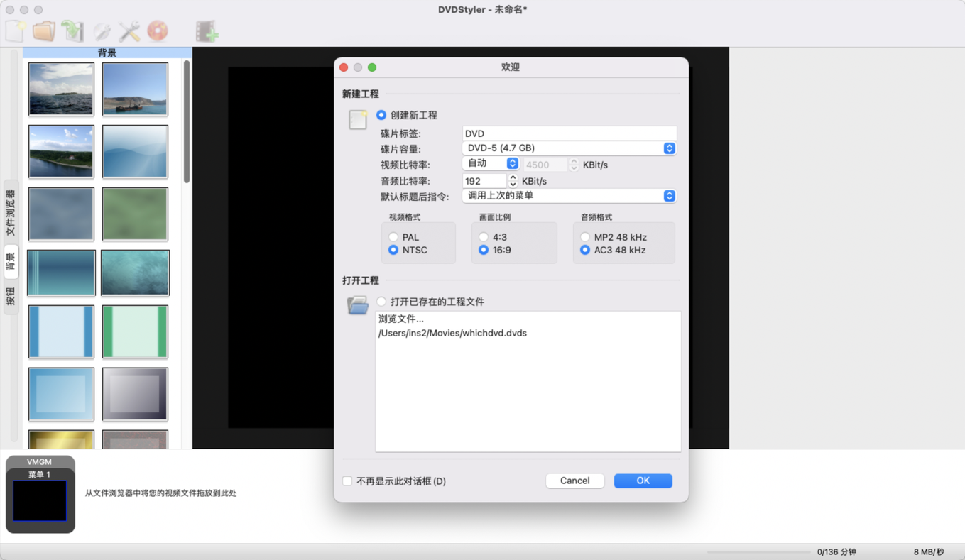The width and height of the screenshot is (965, 560).
Task: Select the whichdvd.dvds recent project entry
Action: click(452, 333)
